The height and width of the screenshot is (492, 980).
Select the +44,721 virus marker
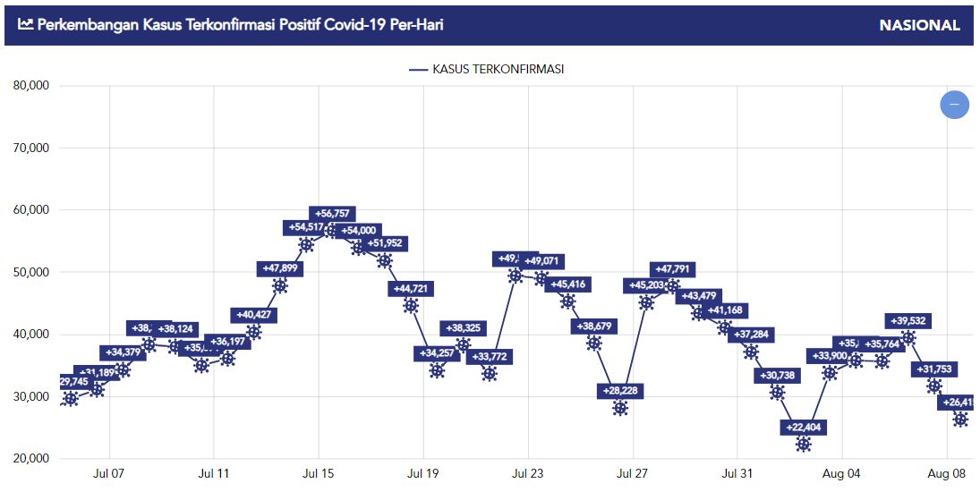click(411, 305)
